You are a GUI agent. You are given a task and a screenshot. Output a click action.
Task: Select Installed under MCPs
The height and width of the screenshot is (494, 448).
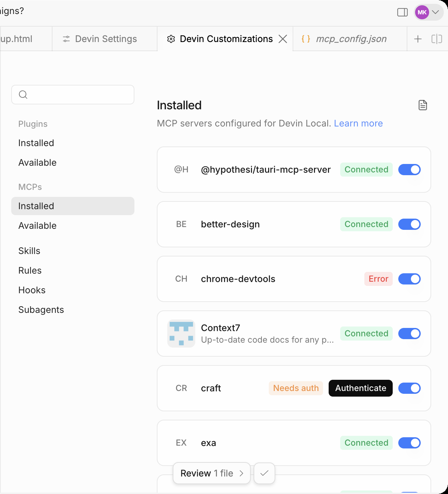pos(73,206)
